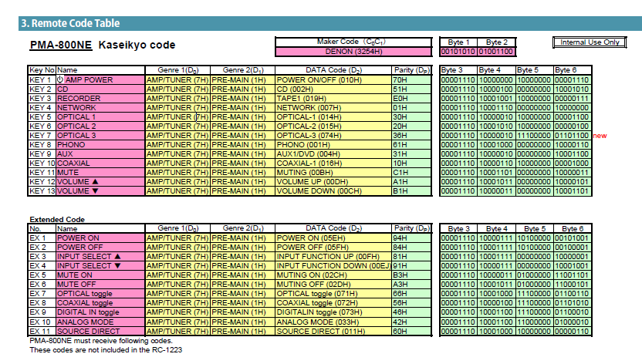Click the 'Kaseikyo code' title text
This screenshot has height=364, width=642.
coord(137,45)
